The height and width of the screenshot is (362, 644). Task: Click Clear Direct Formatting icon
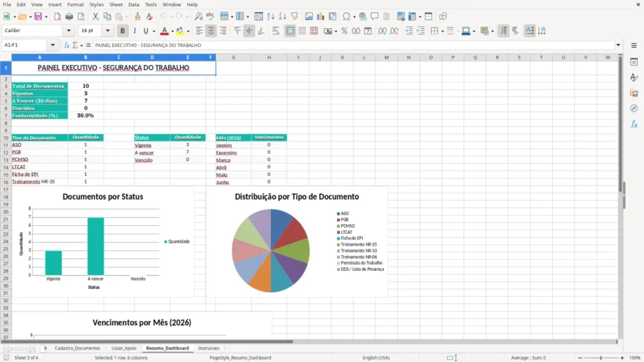tap(149, 16)
